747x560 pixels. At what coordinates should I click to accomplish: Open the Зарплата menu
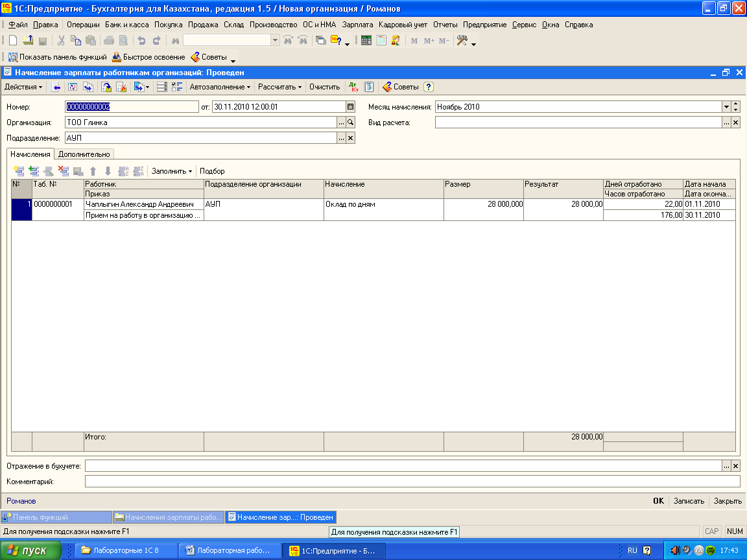(x=357, y=25)
